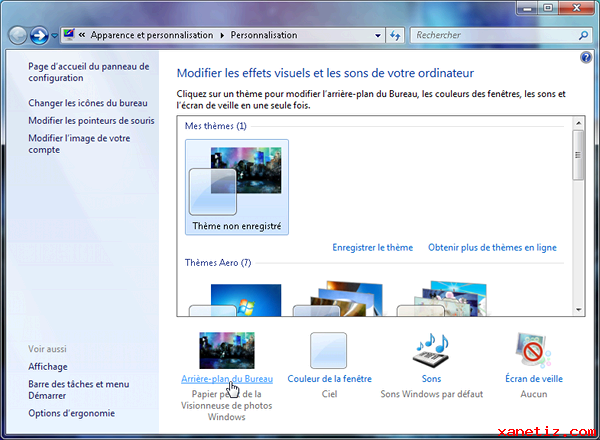
Task: Click the theme list scroll down arrow
Action: 579,310
